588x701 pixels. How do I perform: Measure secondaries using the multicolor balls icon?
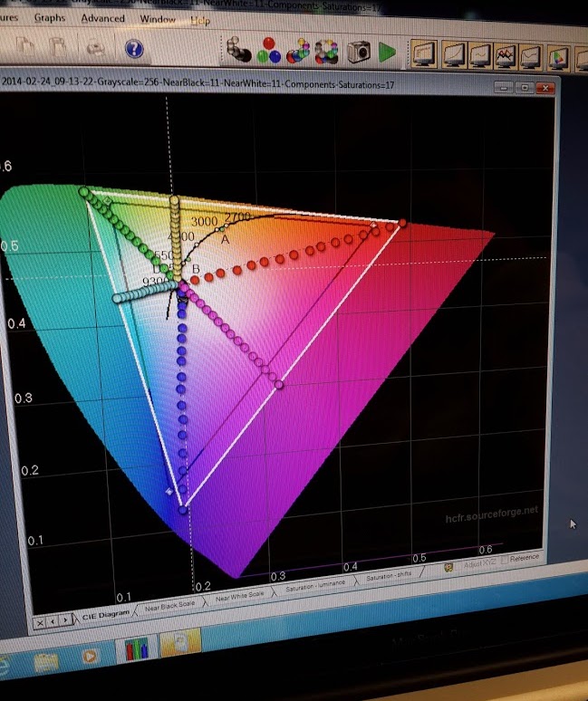pyautogui.click(x=299, y=51)
